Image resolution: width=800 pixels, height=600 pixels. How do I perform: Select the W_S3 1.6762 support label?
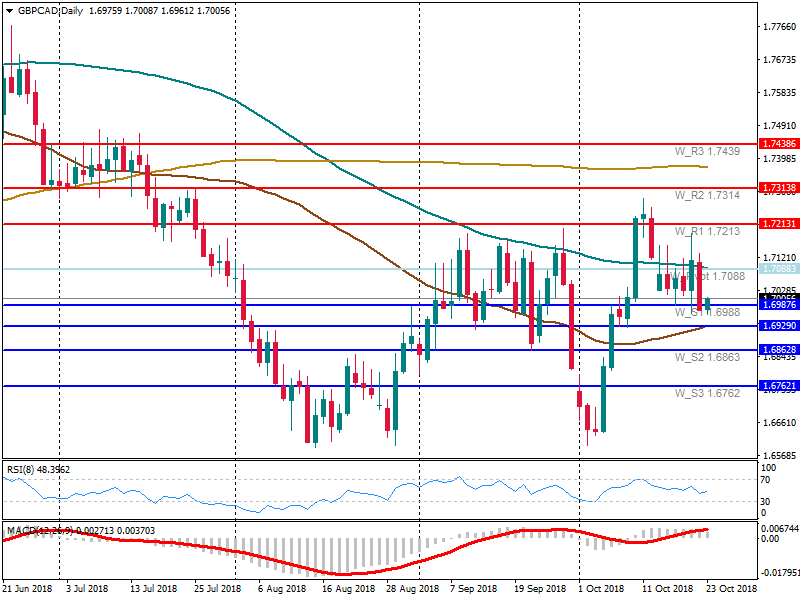pyautogui.click(x=707, y=393)
